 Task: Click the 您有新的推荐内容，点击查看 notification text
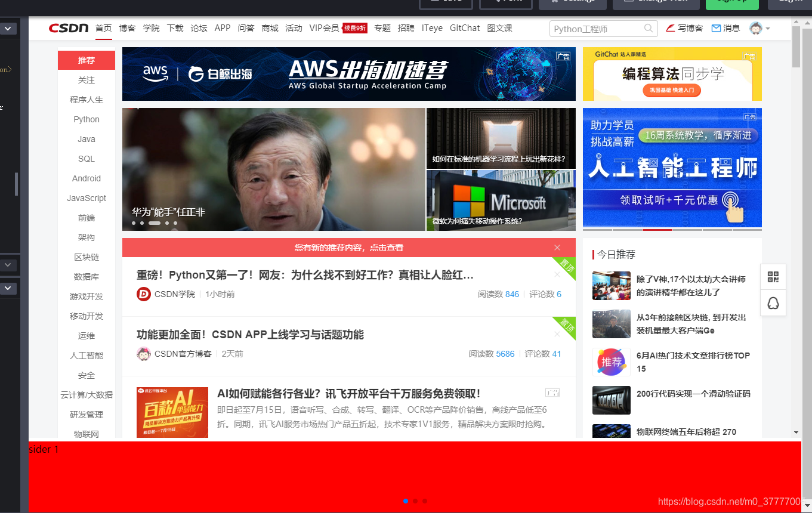pyautogui.click(x=349, y=248)
